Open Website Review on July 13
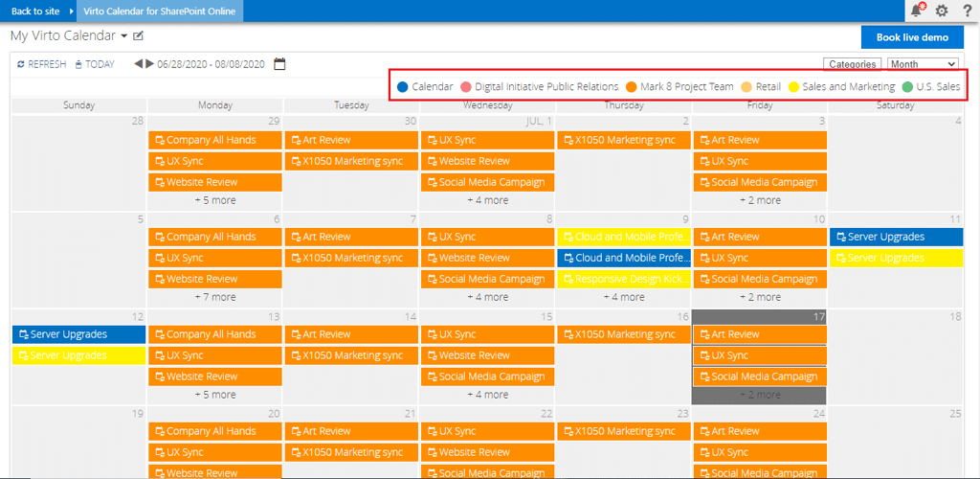 [x=215, y=377]
